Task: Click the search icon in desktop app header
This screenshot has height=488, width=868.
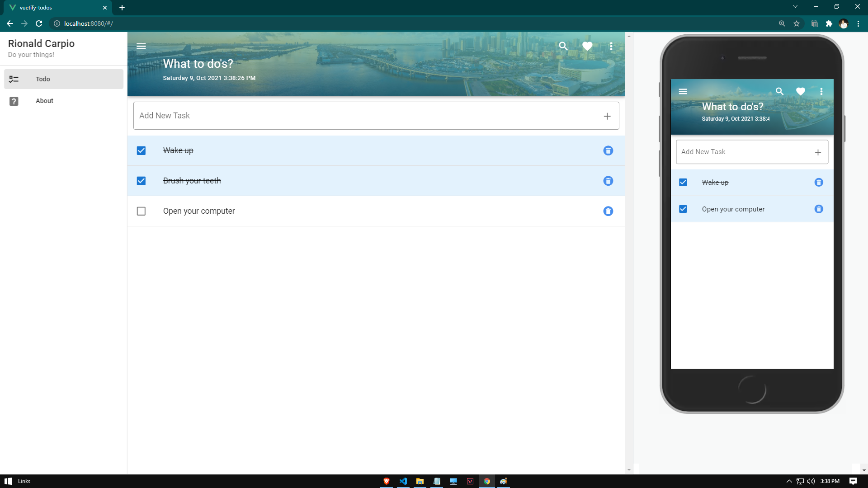Action: point(563,46)
